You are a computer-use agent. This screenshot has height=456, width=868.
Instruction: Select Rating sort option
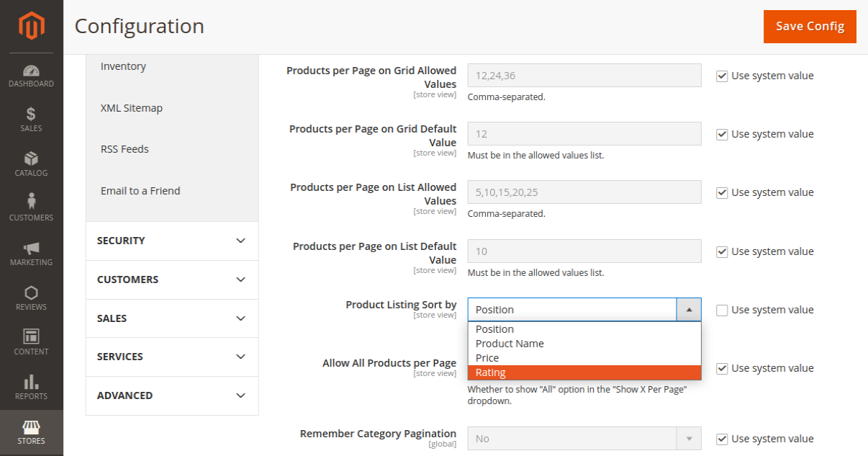click(584, 372)
